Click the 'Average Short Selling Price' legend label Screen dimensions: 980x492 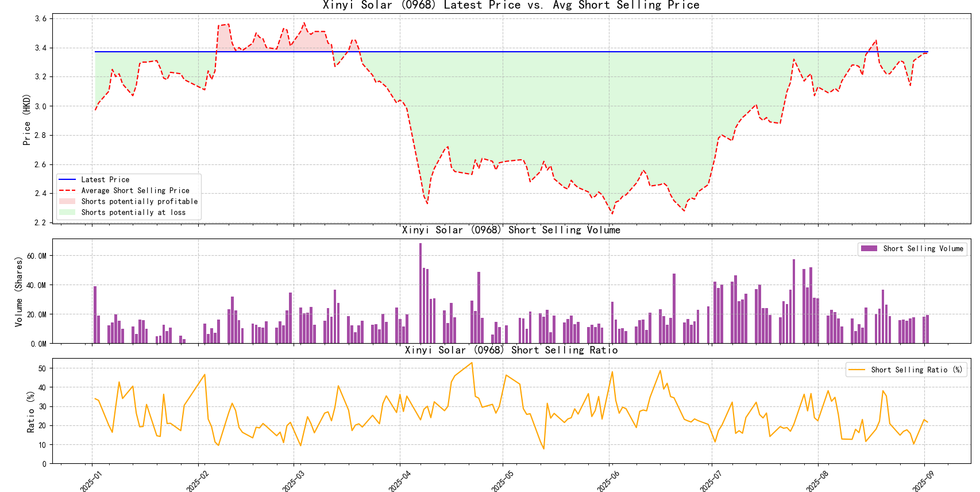point(135,191)
